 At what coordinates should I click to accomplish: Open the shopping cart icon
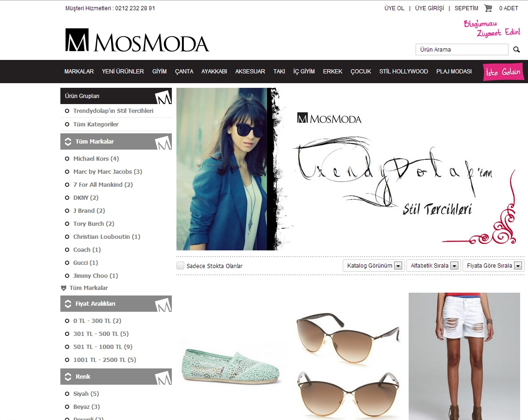(488, 8)
